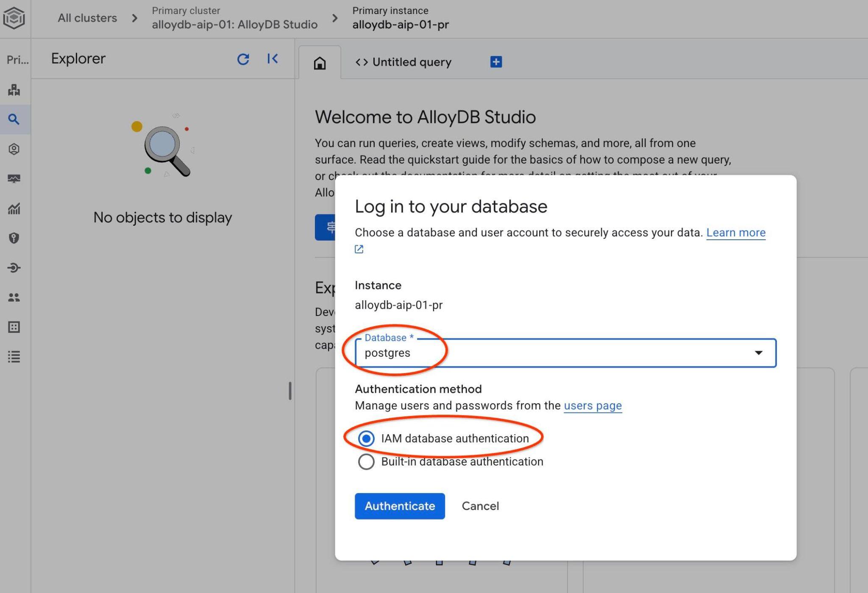The width and height of the screenshot is (868, 593).
Task: Expand the Database dropdown showing postgres
Action: [565, 353]
